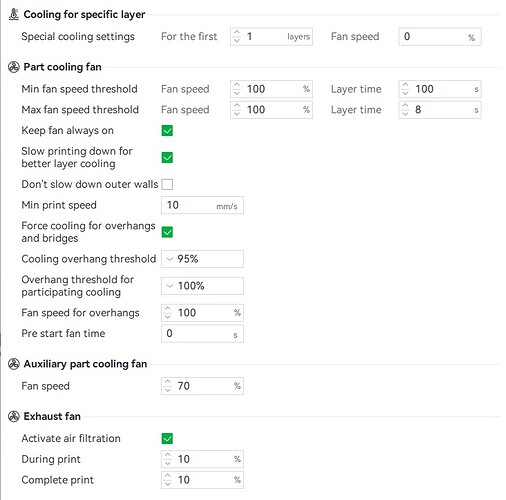This screenshot has width=506, height=500.
Task: Uncheck Slow printing down for better layer cooling
Action: tap(167, 157)
